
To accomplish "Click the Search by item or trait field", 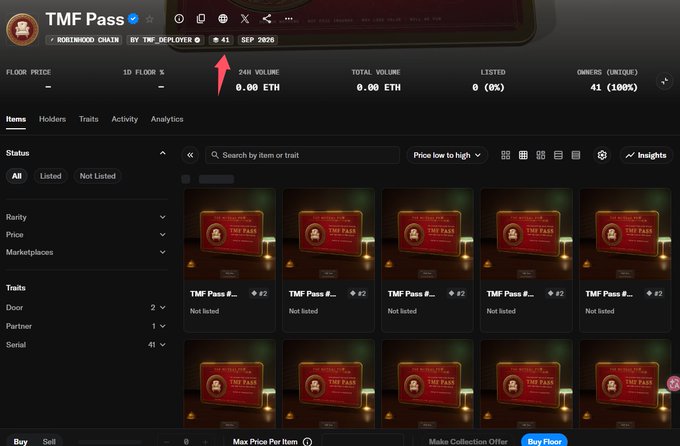I will (x=302, y=155).
